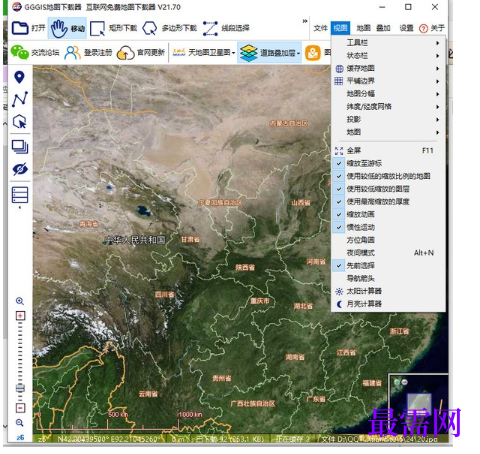Click the zoom in magnifier icon
The height and width of the screenshot is (454, 480).
coord(20,301)
